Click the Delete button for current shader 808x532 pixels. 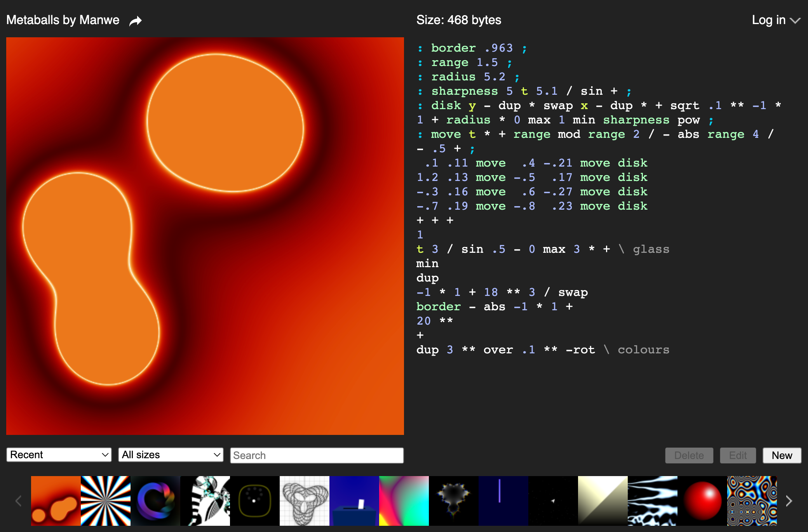click(x=689, y=456)
